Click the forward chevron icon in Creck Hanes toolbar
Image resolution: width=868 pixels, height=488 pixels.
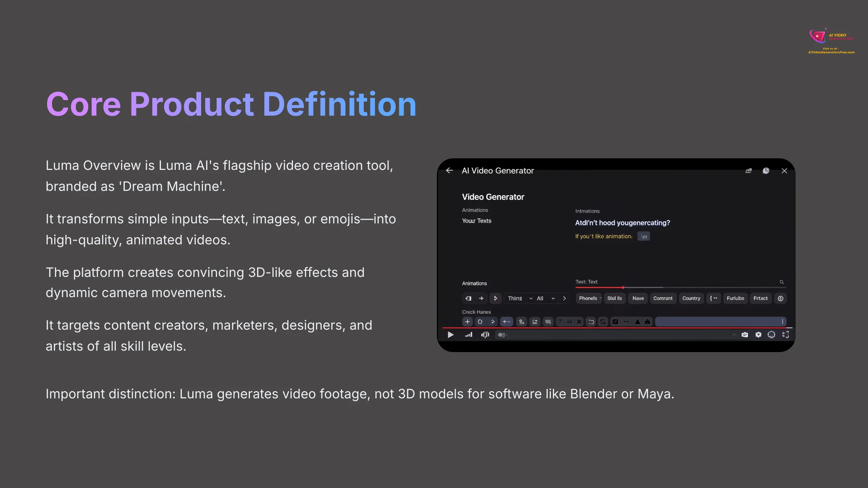point(492,321)
